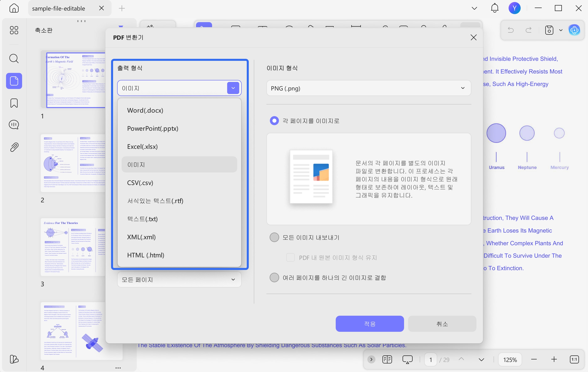588x372 pixels.
Task: Redo the last action
Action: click(529, 30)
